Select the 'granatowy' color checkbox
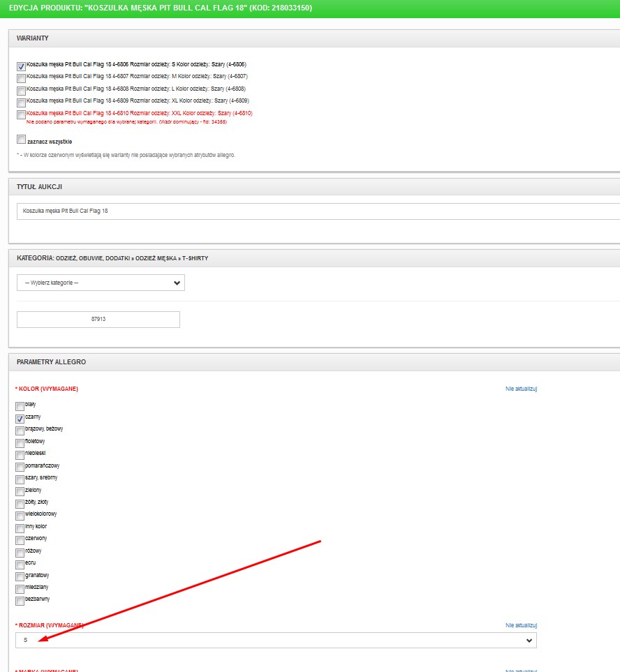 tap(20, 576)
